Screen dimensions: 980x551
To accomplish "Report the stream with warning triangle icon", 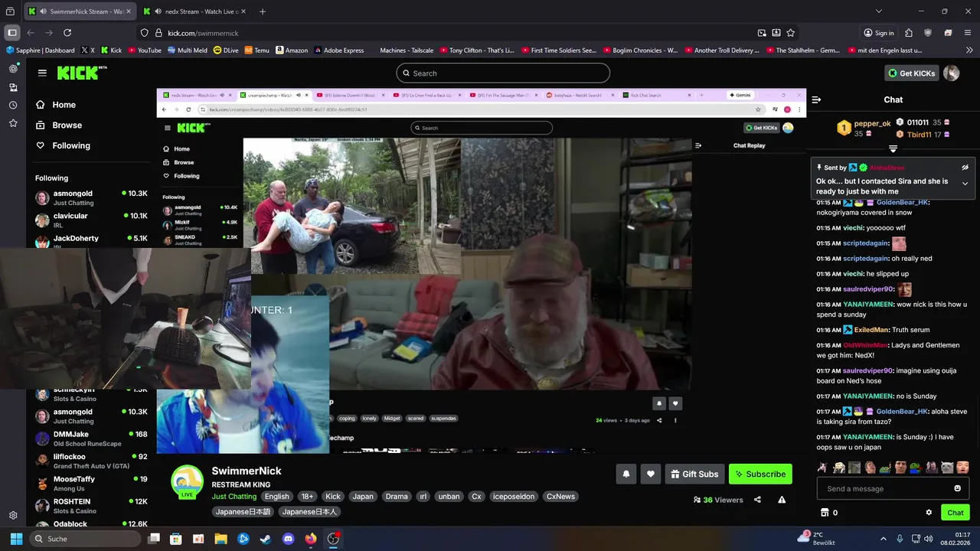I will 782,500.
